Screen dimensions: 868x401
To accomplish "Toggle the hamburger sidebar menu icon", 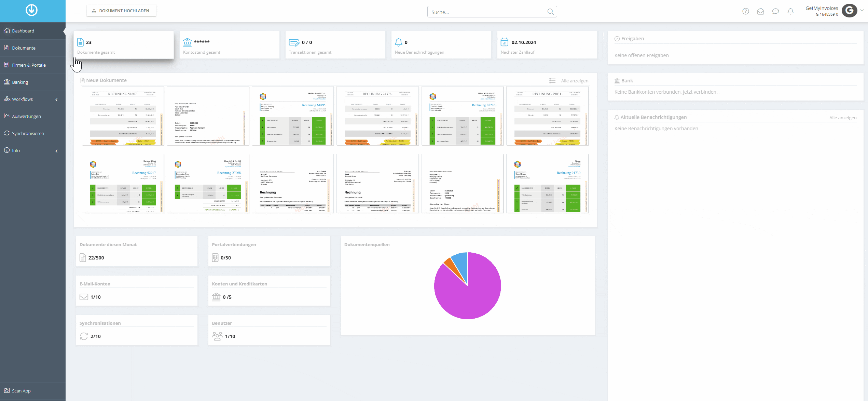I will (77, 11).
